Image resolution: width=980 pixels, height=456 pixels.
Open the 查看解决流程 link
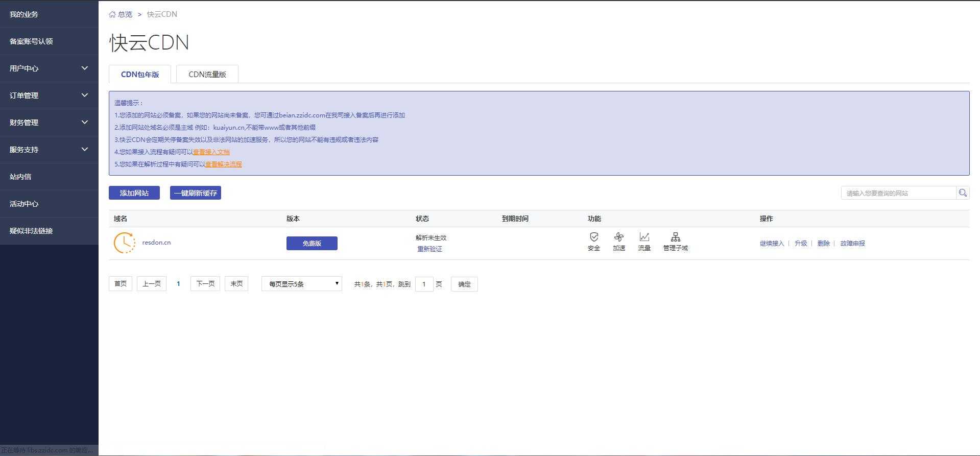pos(224,164)
